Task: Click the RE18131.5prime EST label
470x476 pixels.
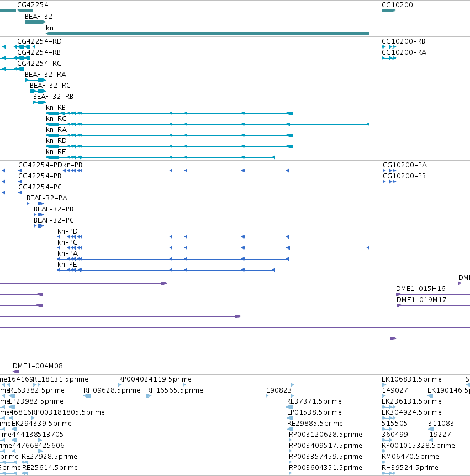Action: pos(60,379)
